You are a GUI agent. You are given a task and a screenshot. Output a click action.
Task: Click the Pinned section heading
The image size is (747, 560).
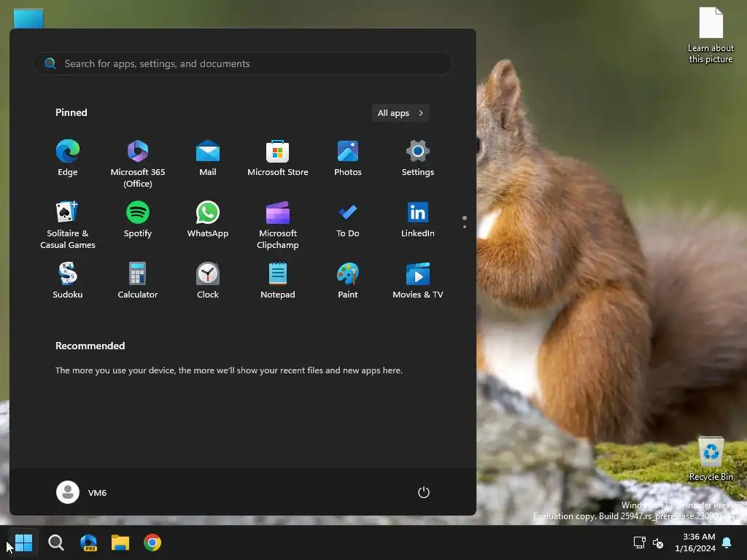tap(71, 112)
